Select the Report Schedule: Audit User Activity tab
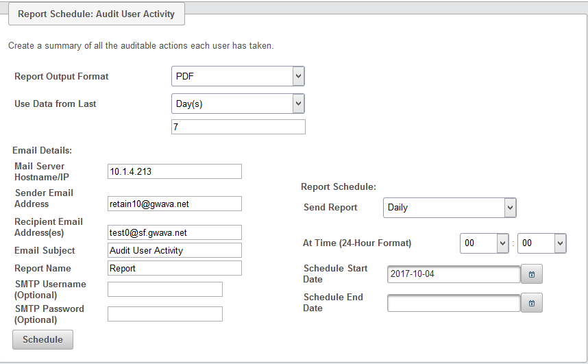588x364 pixels. 96,14
